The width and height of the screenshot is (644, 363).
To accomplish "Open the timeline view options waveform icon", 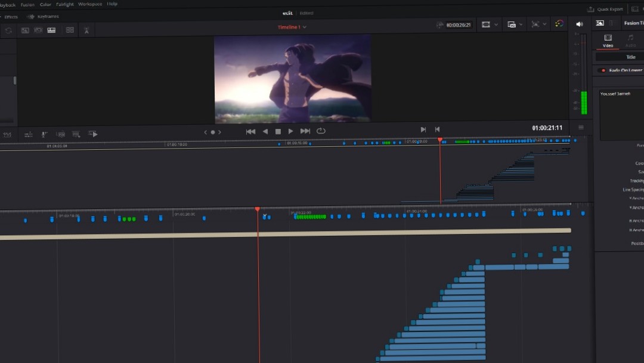I will point(7,134).
